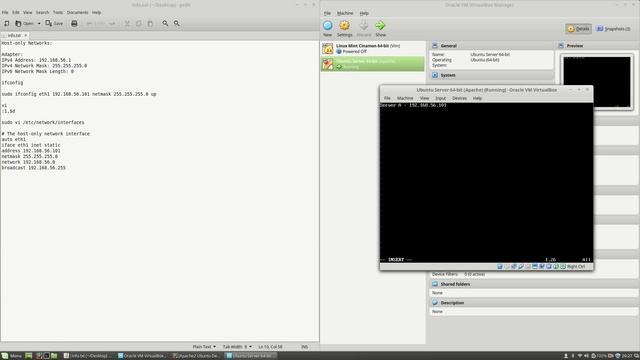The width and height of the screenshot is (640, 360).
Task: Open the Find search icon in gedit
Action: (x=165, y=24)
